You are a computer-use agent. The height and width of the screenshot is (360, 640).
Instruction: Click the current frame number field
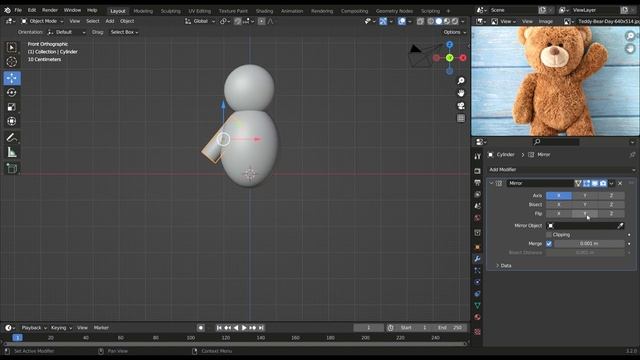pyautogui.click(x=369, y=328)
